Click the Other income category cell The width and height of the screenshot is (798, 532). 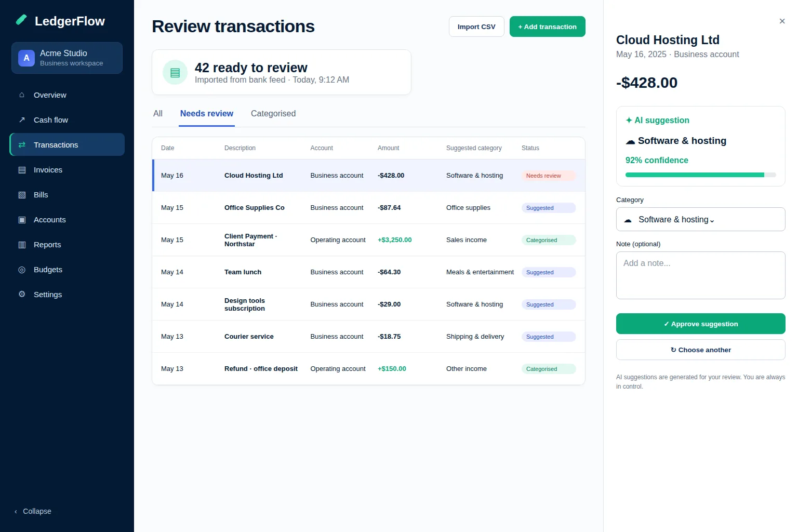coord(467,369)
